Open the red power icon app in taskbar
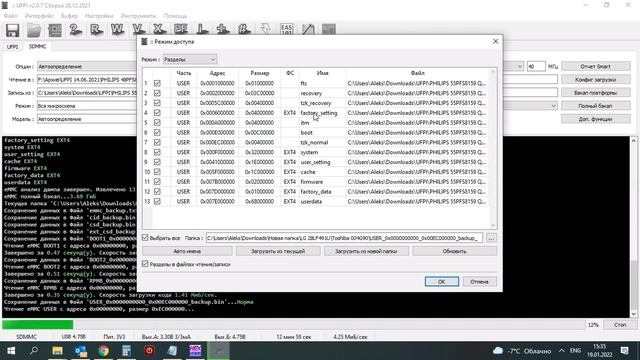640x360 pixels. coord(149,351)
